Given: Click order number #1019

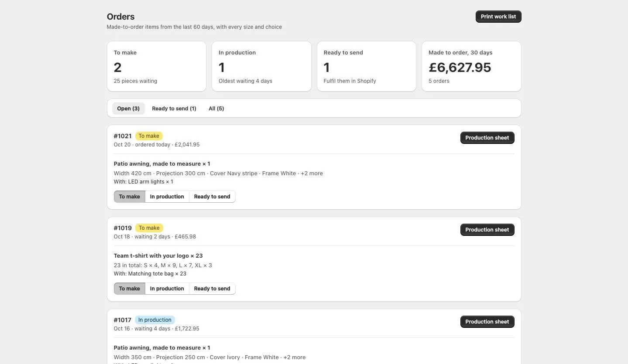Looking at the screenshot, I should (123, 228).
